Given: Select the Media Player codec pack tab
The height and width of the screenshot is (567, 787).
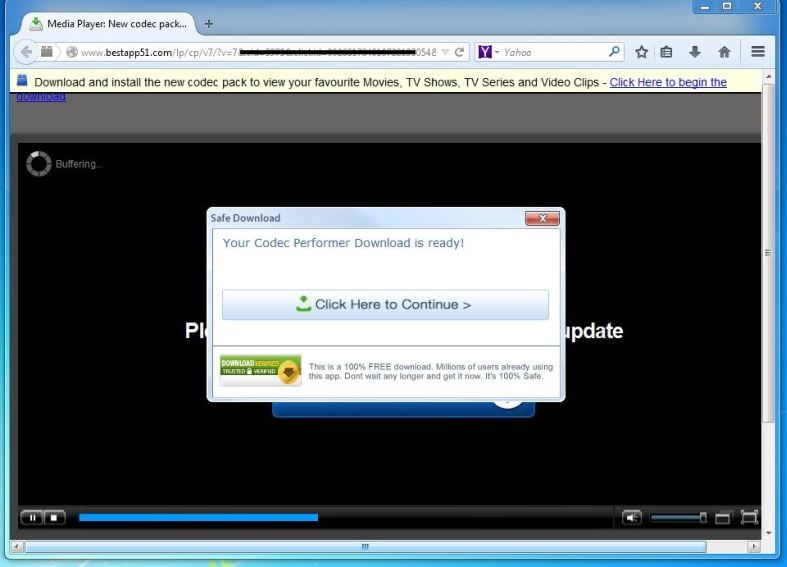Looking at the screenshot, I should point(108,24).
